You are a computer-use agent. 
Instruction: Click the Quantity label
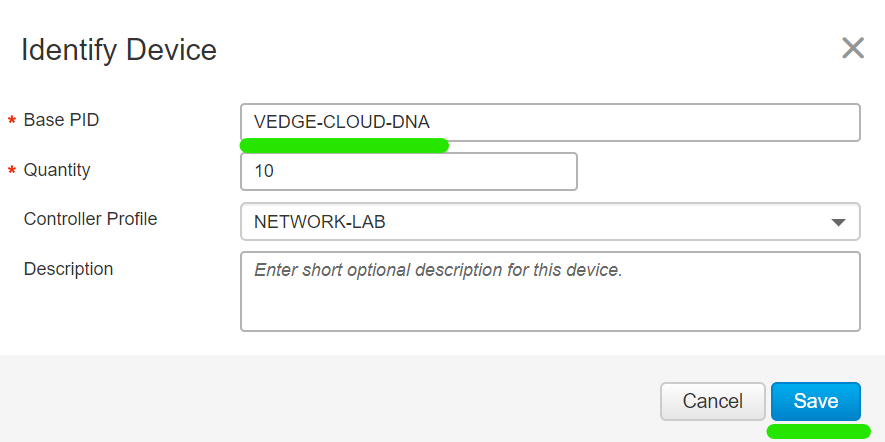[x=56, y=170]
